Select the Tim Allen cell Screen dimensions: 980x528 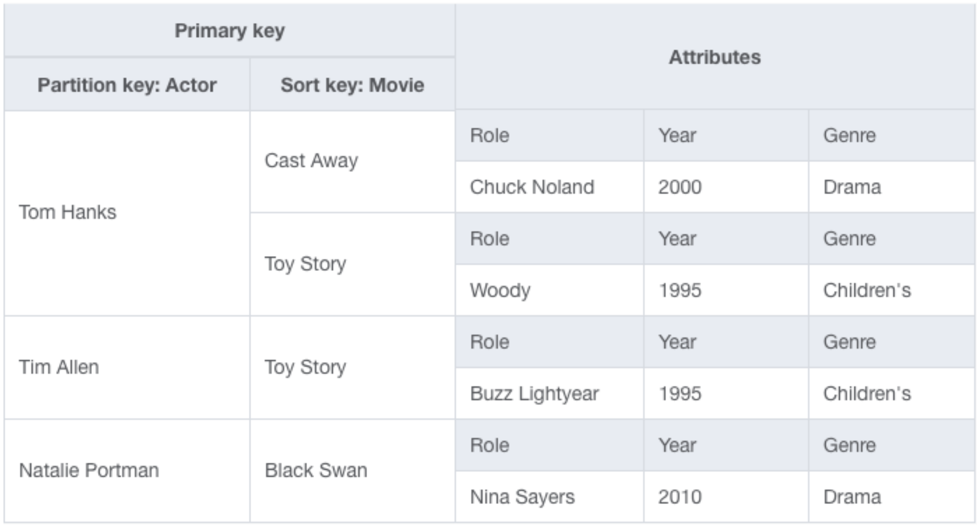127,367
